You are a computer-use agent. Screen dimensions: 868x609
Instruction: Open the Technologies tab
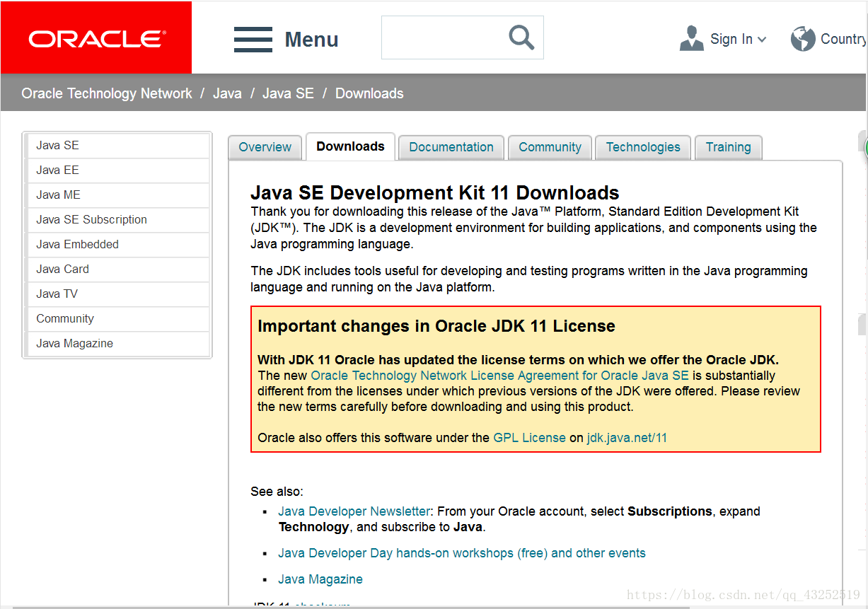click(643, 147)
